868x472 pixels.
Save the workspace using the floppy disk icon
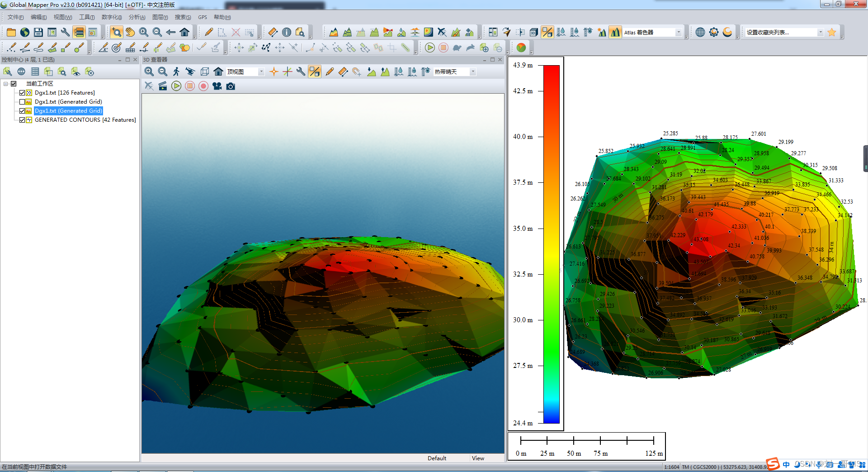click(38, 32)
